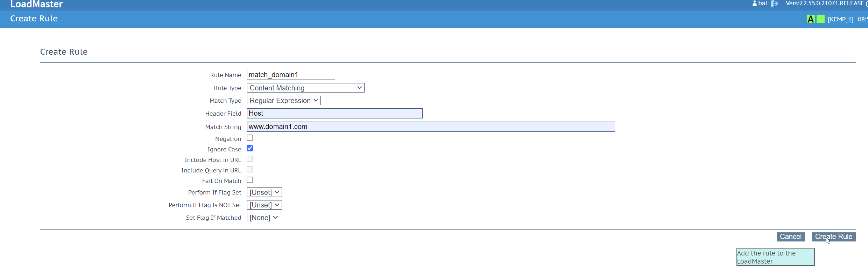Toggle Include Query in URL checkbox
Screen dimensions: 868x273
250,170
